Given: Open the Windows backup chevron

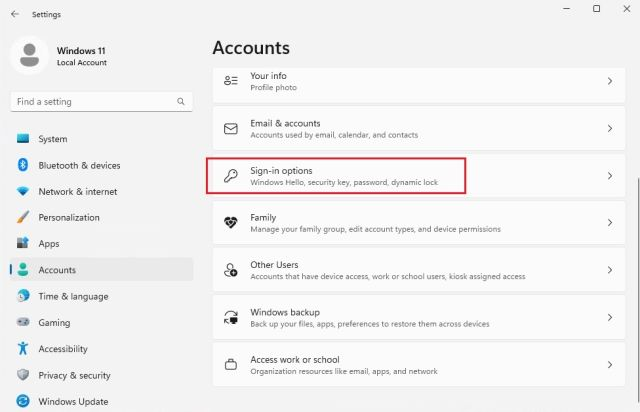Looking at the screenshot, I should pyautogui.click(x=610, y=317).
